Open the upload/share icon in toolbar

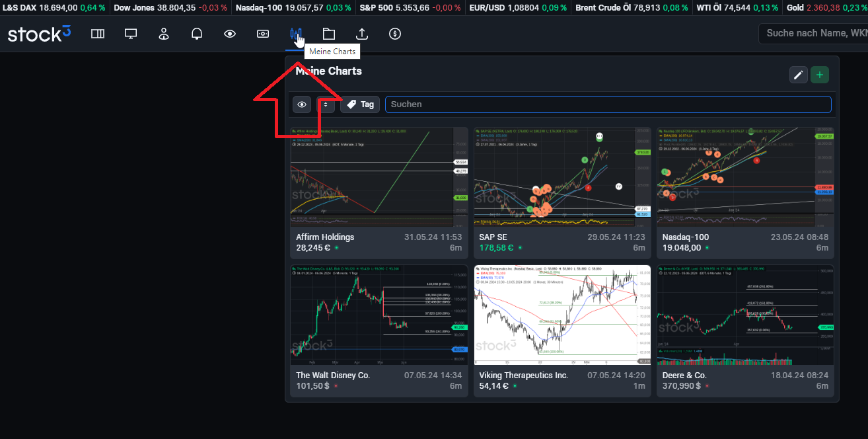click(362, 34)
